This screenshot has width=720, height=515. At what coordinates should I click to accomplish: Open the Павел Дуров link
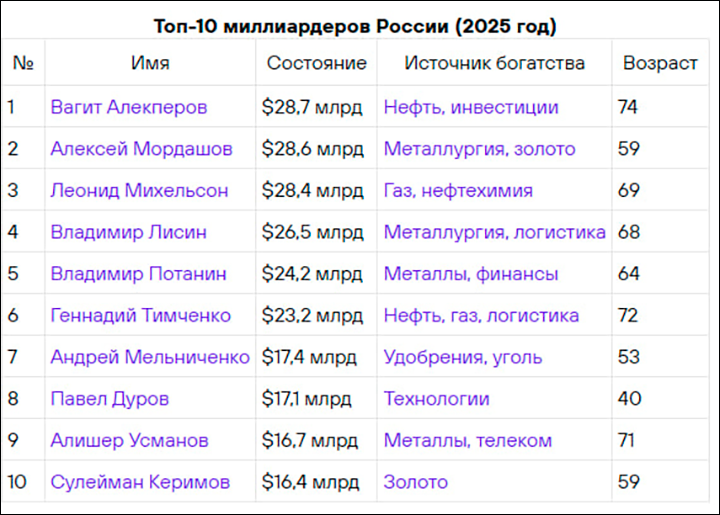109,399
